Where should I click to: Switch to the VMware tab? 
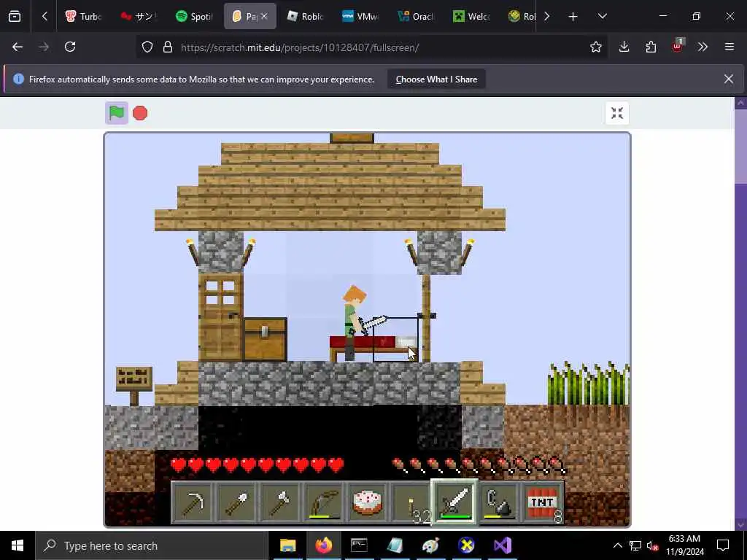tap(360, 17)
